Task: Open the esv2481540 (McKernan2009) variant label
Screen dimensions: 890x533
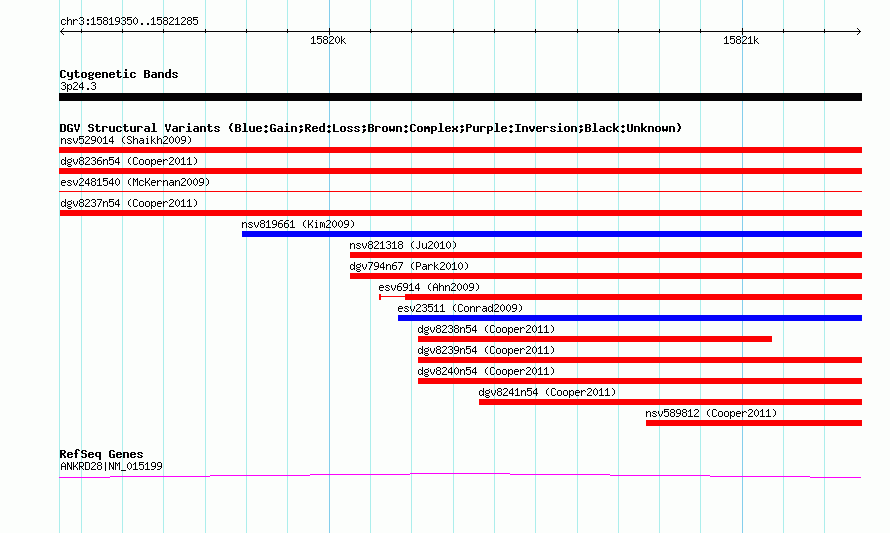Action: point(135,182)
